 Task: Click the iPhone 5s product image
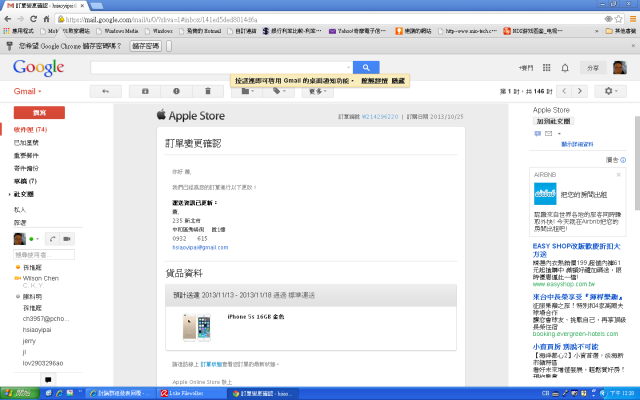pos(197,327)
